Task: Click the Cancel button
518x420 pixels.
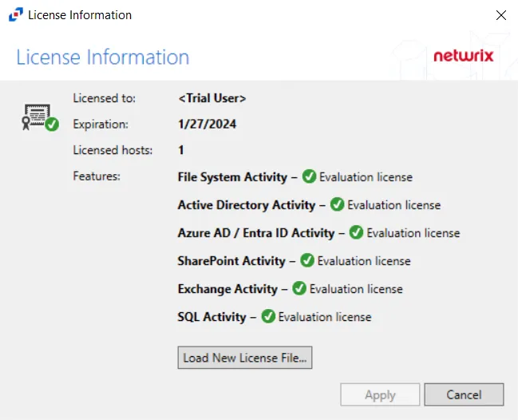Action: [464, 394]
